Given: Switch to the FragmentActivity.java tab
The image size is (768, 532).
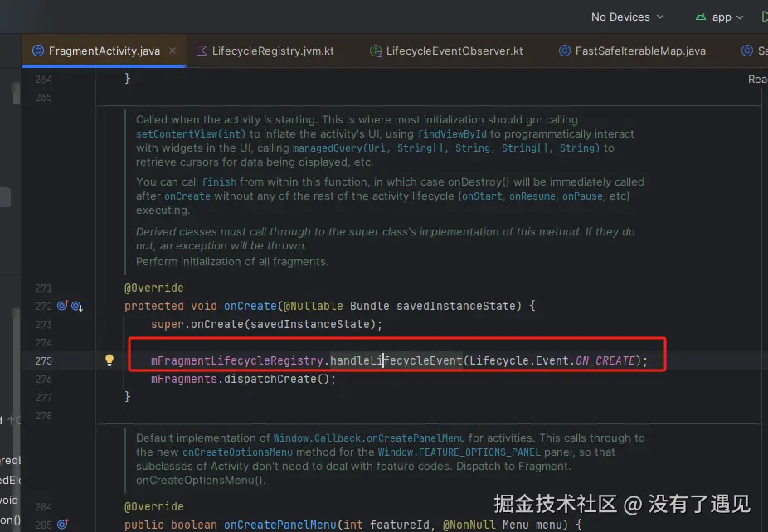Looking at the screenshot, I should 104,51.
